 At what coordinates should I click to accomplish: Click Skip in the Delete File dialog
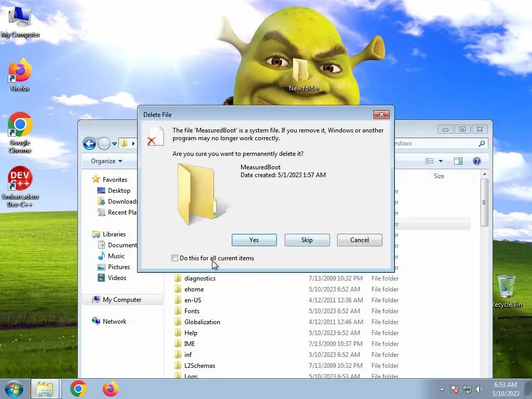(x=307, y=240)
